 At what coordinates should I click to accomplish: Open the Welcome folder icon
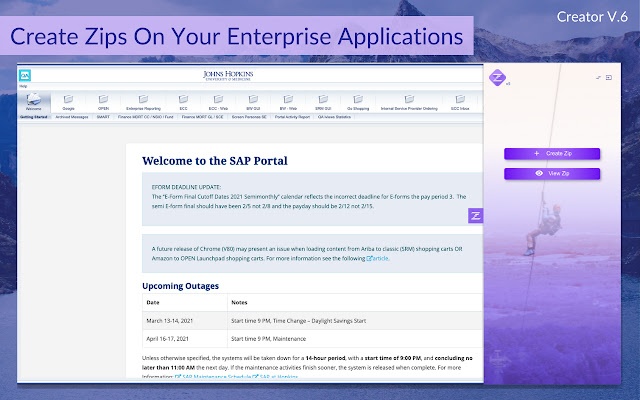[33, 99]
